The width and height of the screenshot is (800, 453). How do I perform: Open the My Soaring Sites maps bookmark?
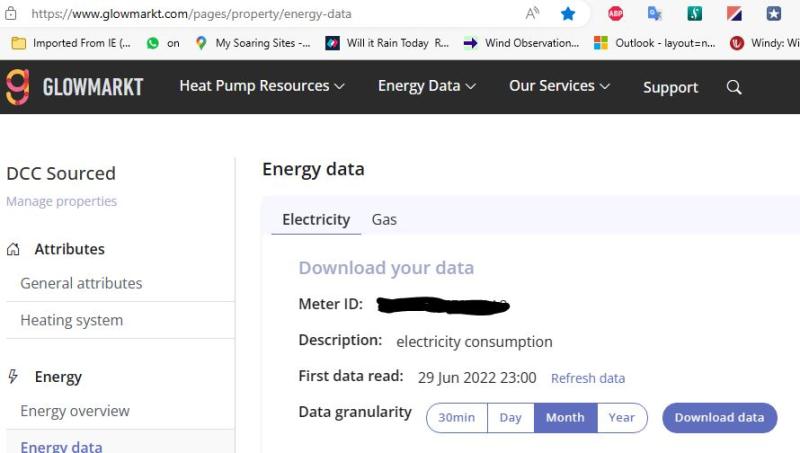pyautogui.click(x=253, y=43)
